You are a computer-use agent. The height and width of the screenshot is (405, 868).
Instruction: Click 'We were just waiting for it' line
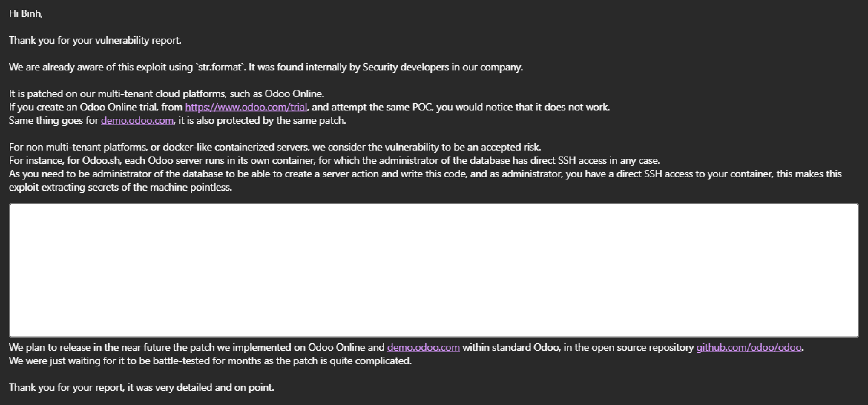210,361
